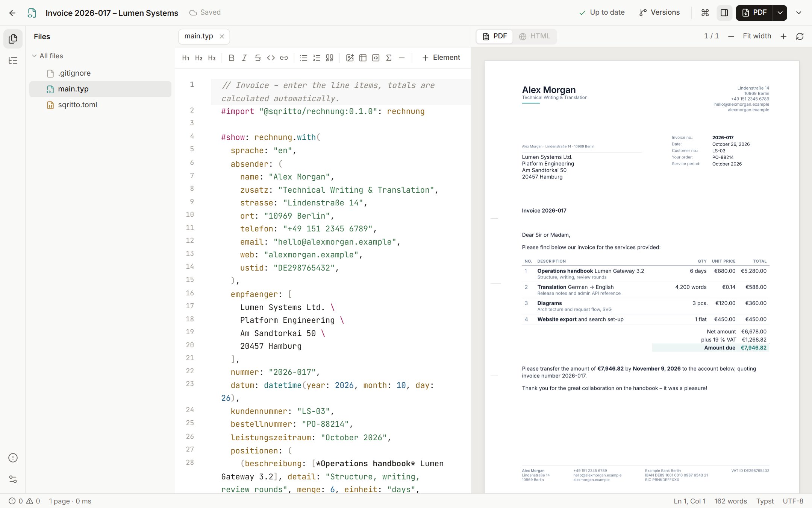Screen dimensions: 812x508
Task: Open the settings sliders icon
Action: click(13, 479)
